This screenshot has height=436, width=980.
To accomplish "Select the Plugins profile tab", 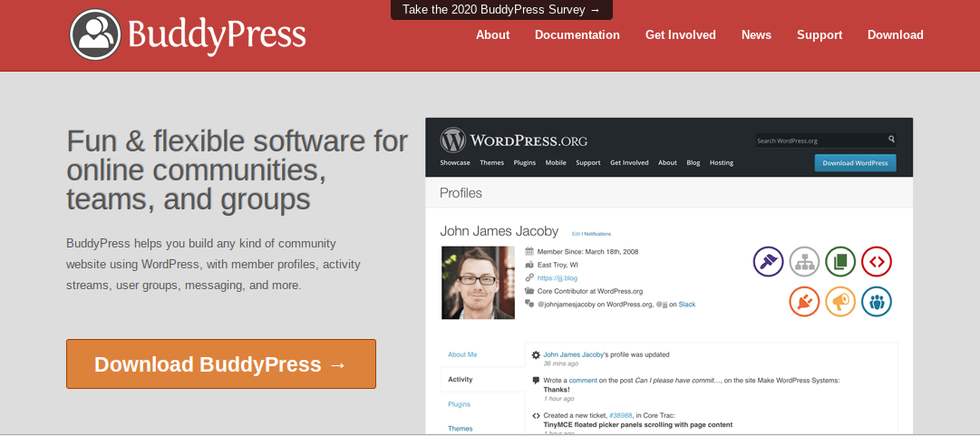I will click(460, 404).
